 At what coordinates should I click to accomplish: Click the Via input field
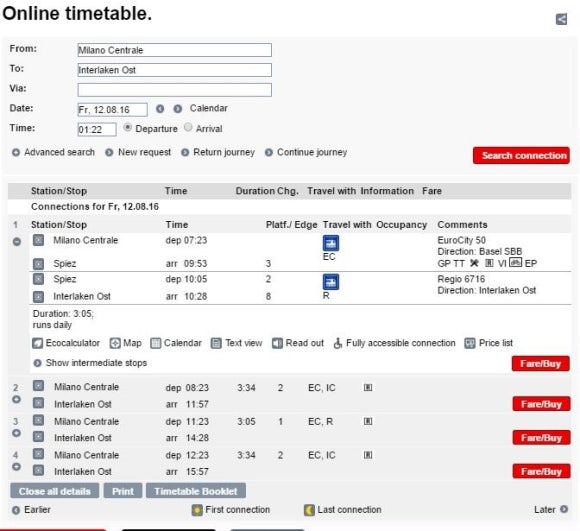[175, 90]
